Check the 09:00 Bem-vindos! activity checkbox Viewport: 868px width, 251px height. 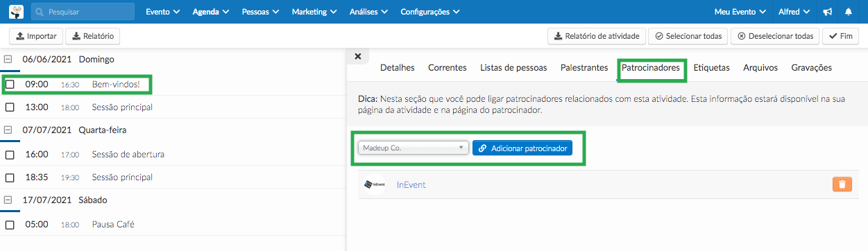pos(10,85)
